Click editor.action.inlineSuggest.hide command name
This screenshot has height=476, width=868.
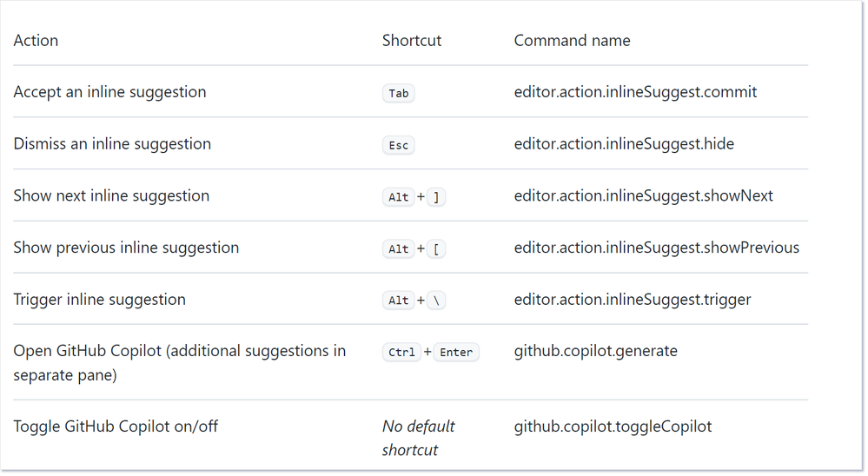(624, 144)
